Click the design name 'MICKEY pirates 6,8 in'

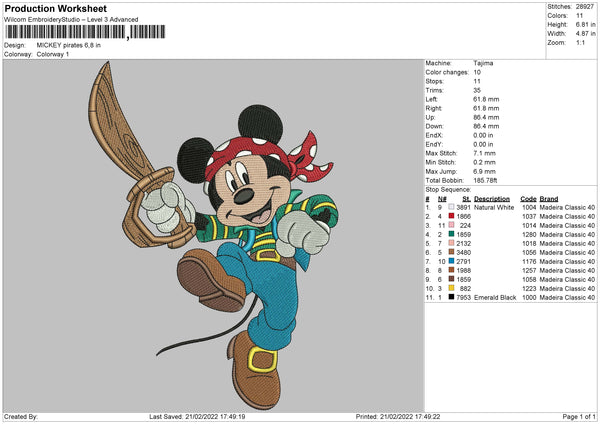69,45
